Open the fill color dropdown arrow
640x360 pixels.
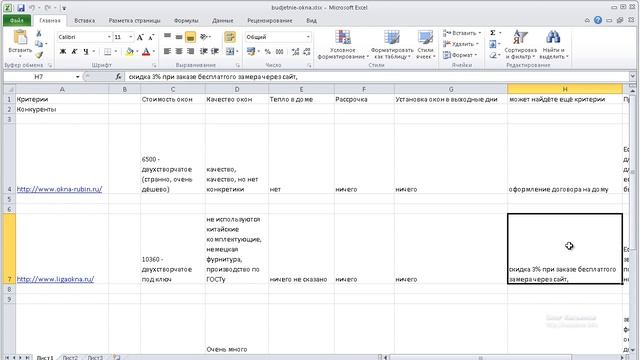click(137, 51)
